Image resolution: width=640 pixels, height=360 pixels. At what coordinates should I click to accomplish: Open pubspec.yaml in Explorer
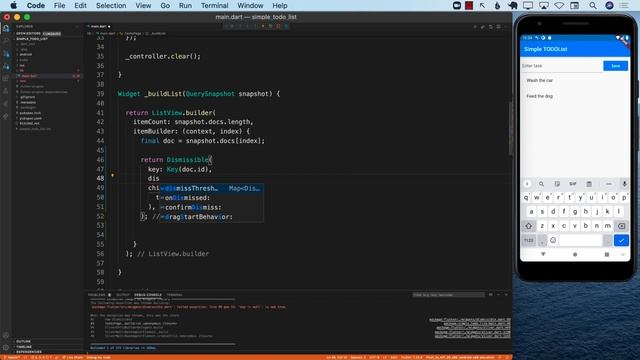(31, 118)
